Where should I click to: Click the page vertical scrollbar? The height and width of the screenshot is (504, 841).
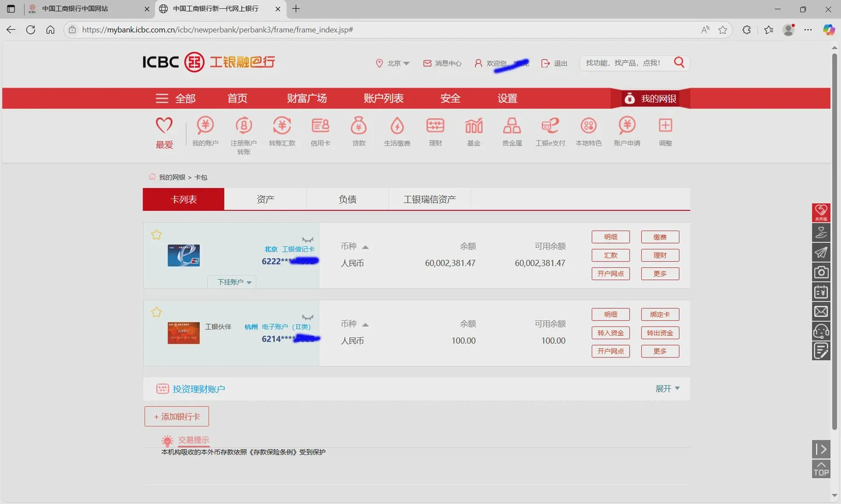pos(834,234)
